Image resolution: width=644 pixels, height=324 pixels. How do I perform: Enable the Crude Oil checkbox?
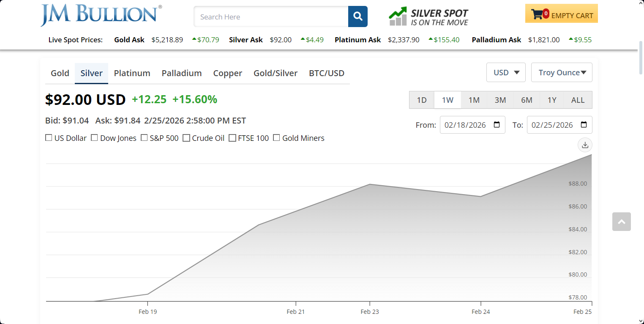(x=186, y=138)
